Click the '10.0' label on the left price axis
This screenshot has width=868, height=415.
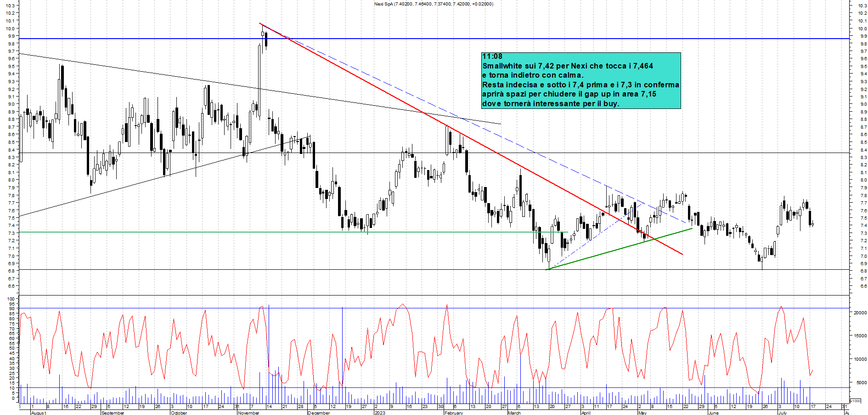pos(10,28)
